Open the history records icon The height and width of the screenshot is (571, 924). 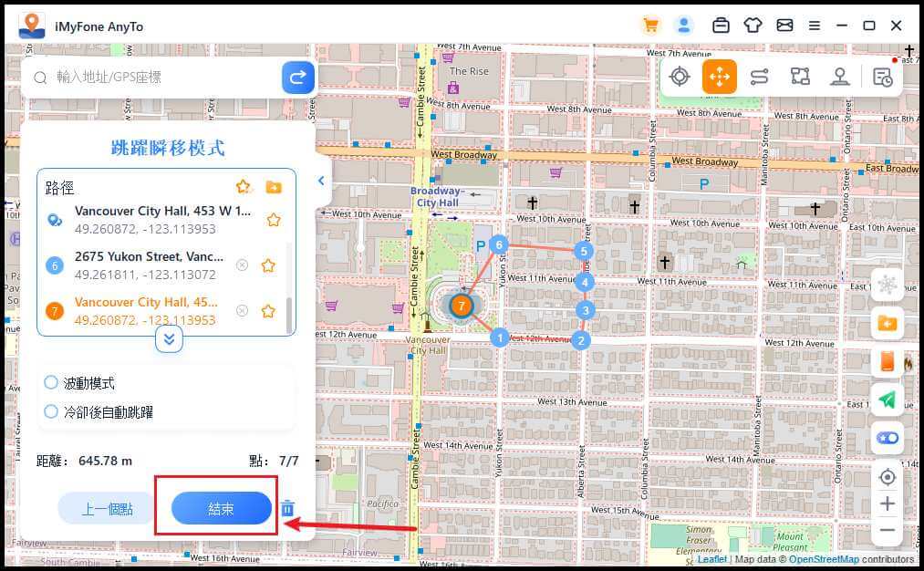coord(882,78)
